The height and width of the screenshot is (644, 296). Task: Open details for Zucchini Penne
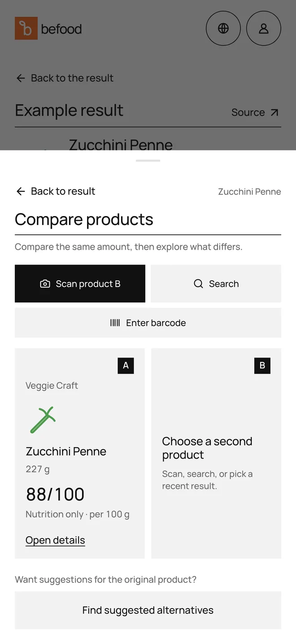(x=55, y=540)
